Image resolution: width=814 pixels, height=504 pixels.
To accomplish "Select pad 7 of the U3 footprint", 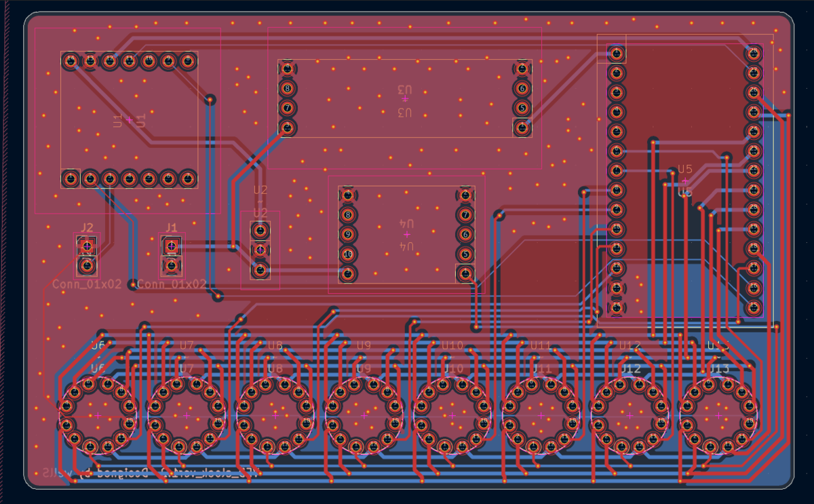I will [288, 108].
